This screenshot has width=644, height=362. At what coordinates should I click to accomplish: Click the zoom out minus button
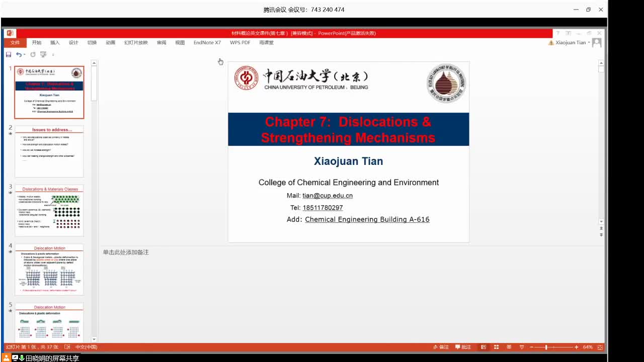pos(532,347)
